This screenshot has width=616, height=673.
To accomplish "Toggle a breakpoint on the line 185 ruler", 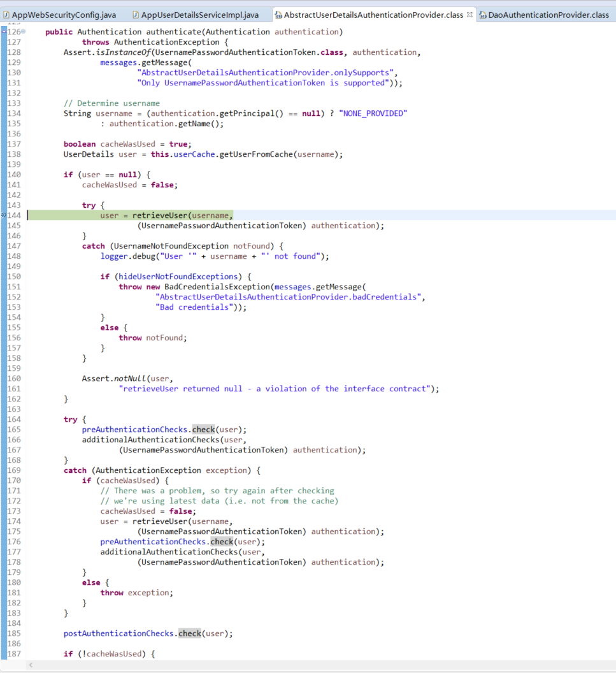I will pyautogui.click(x=4, y=633).
